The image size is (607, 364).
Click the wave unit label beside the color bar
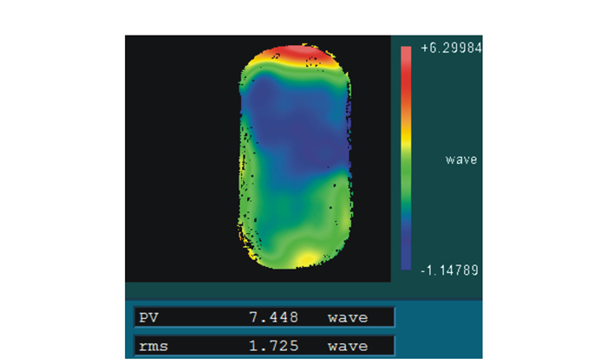tap(460, 159)
